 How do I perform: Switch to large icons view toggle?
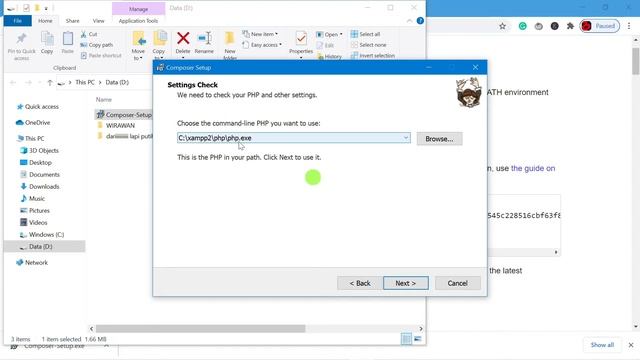(x=418, y=339)
